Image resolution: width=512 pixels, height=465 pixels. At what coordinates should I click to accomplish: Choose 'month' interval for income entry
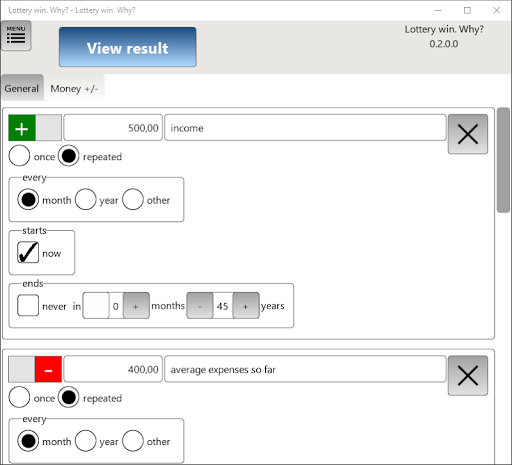[x=28, y=199]
